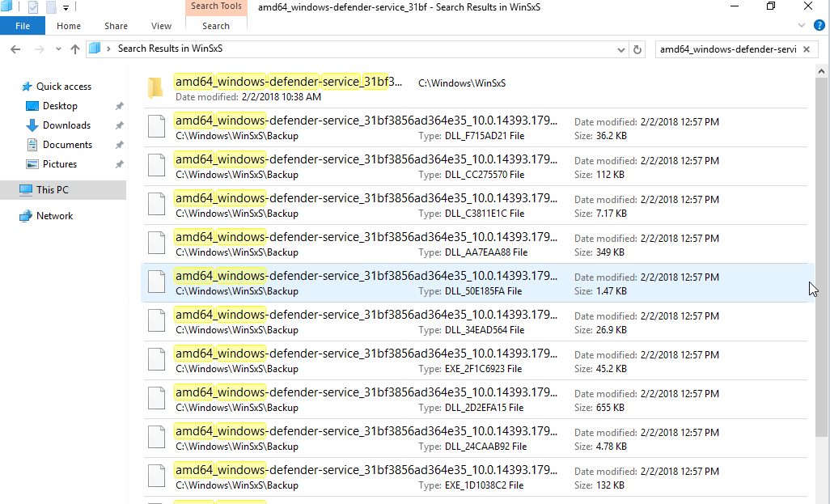Viewport: 830px width, 504px height.
Task: Click into the search input field
Action: pos(728,49)
